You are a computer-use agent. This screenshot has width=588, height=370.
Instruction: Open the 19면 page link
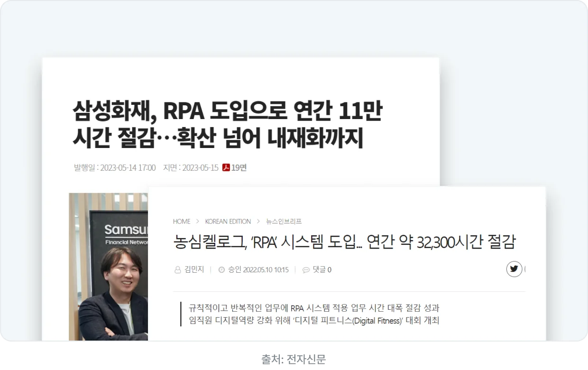point(239,167)
